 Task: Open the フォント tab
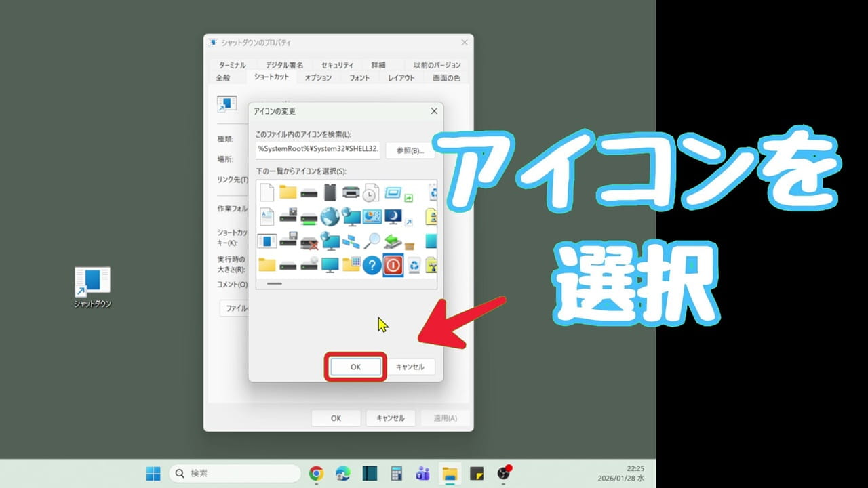pos(359,77)
